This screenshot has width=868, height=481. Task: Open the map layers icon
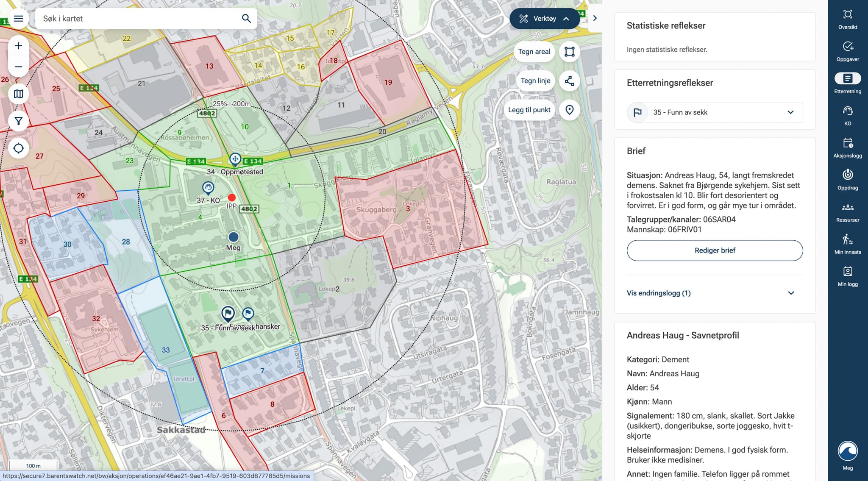pyautogui.click(x=18, y=94)
